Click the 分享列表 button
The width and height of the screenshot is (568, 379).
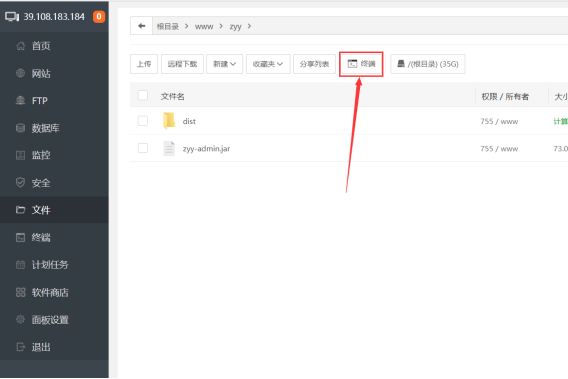(314, 64)
